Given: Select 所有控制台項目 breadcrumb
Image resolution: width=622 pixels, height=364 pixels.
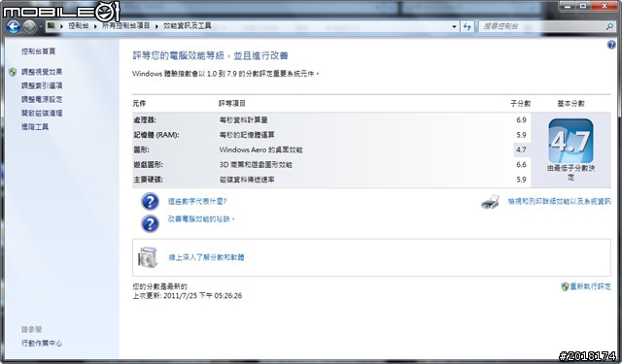Looking at the screenshot, I should point(125,26).
